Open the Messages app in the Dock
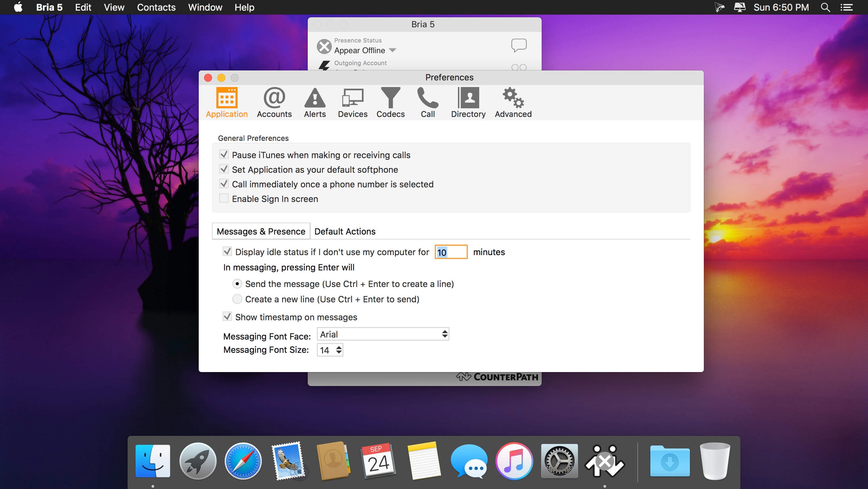868x489 pixels. tap(469, 461)
